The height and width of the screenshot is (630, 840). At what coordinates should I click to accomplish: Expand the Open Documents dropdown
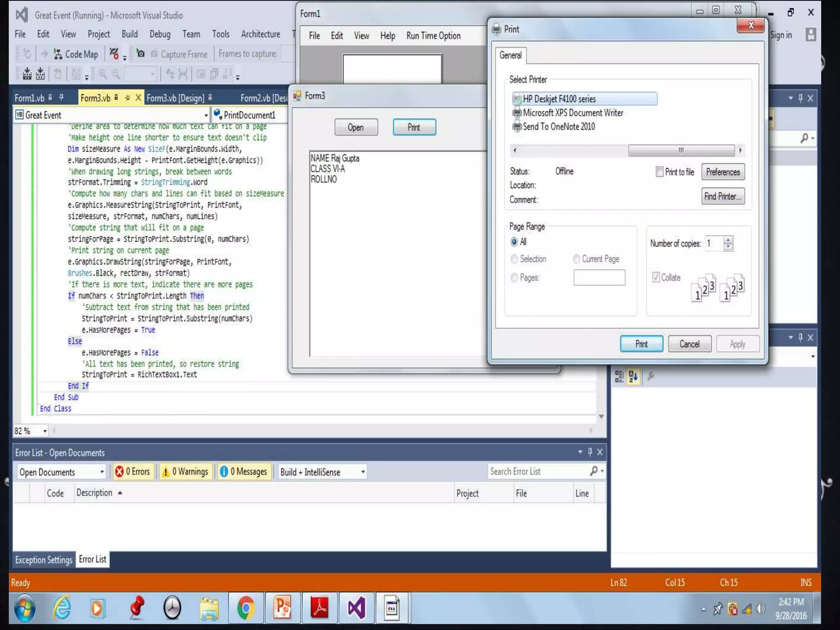coord(102,472)
